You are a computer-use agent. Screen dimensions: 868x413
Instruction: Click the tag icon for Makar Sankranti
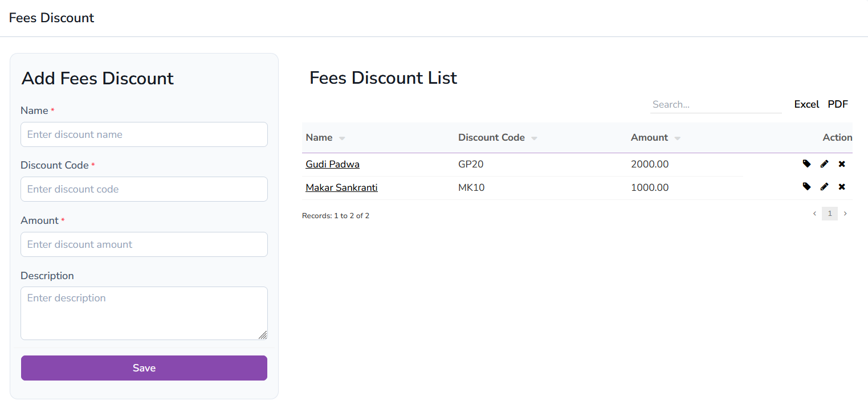click(x=806, y=186)
